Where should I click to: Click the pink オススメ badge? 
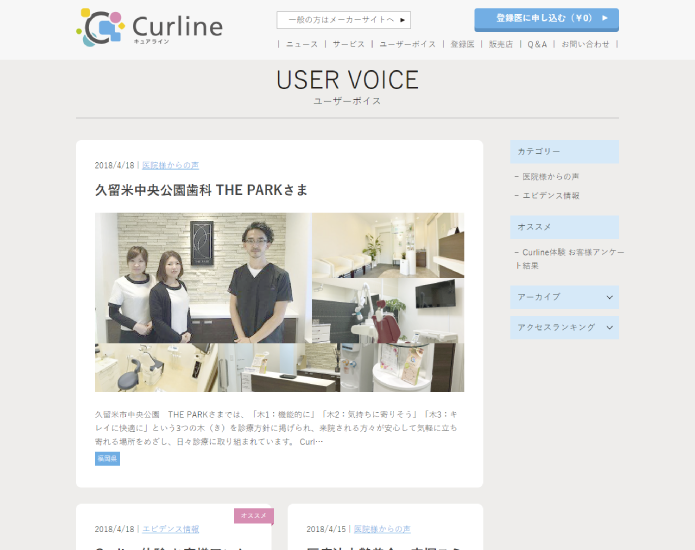[x=254, y=516]
